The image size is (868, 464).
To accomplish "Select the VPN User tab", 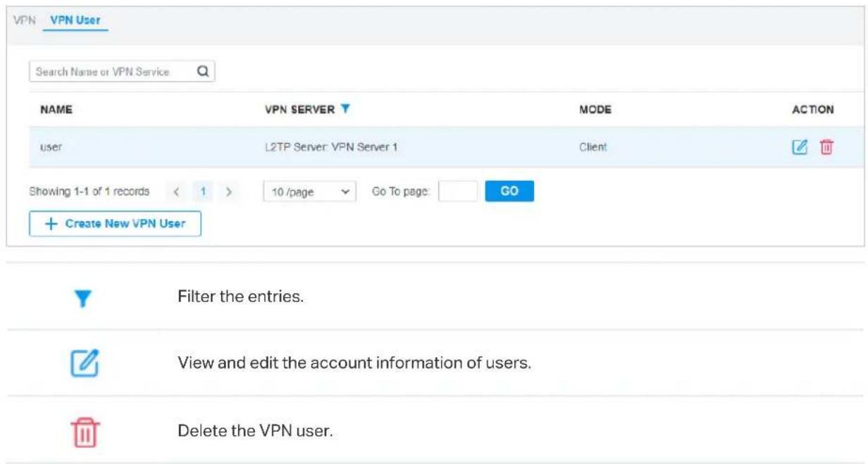I will [74, 22].
